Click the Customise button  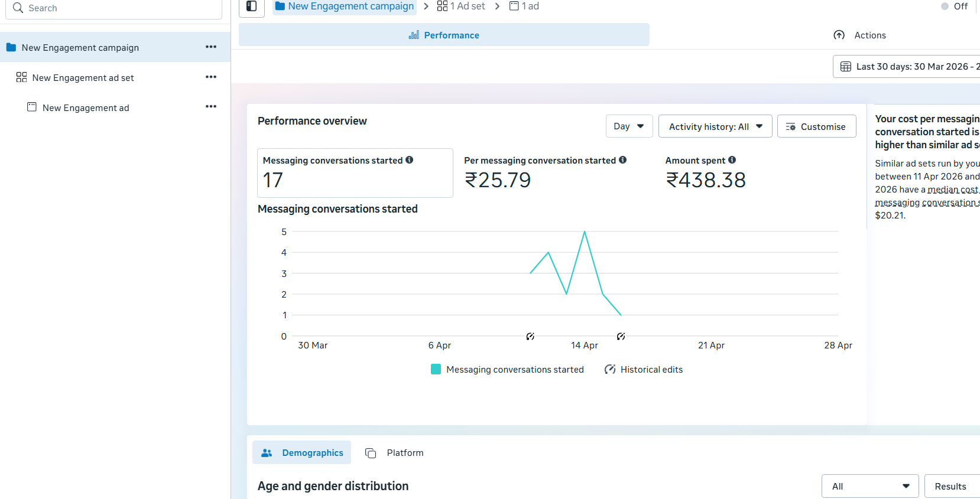(816, 126)
